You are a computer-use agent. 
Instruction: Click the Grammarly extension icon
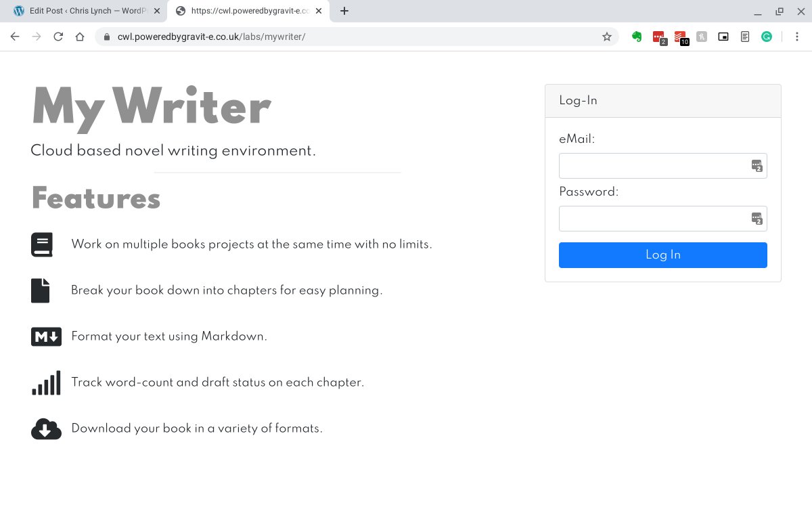(x=767, y=37)
